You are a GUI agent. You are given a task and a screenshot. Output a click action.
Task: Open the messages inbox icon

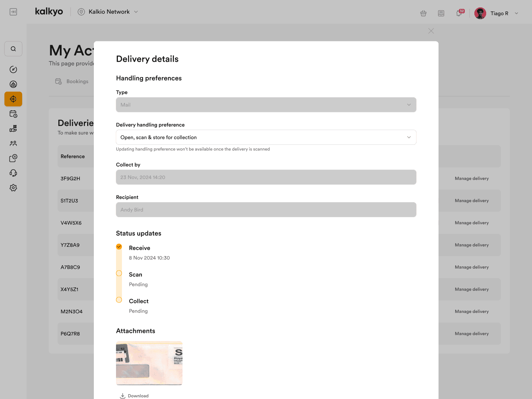click(441, 13)
